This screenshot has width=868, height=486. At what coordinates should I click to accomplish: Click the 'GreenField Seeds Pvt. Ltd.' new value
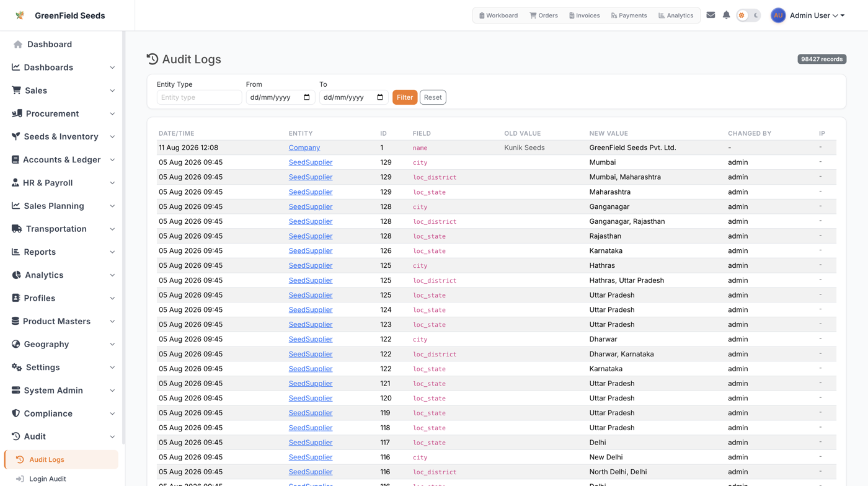[632, 148]
